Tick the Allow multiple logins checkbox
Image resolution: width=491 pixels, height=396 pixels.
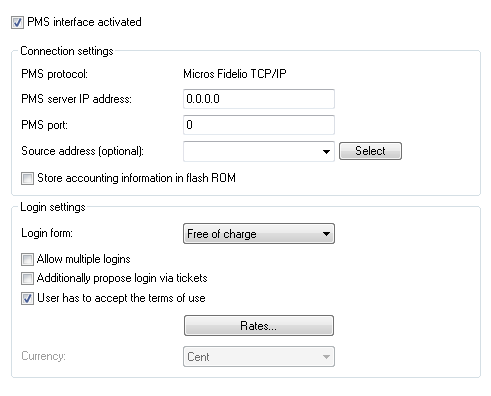[x=27, y=259]
